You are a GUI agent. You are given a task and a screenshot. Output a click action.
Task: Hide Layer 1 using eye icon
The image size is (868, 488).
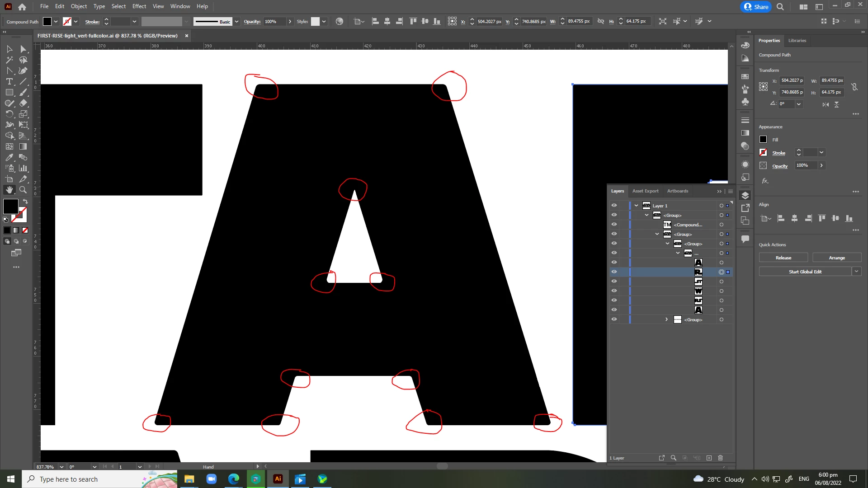point(614,206)
